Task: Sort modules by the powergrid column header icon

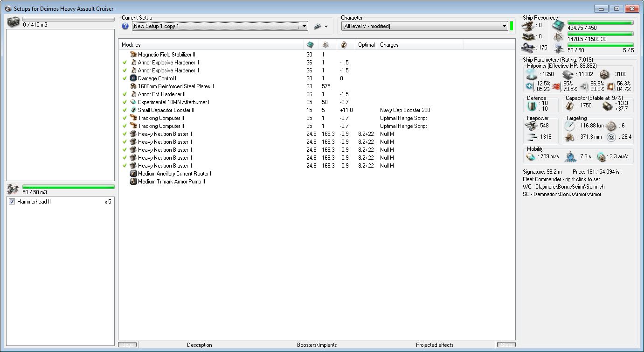Action: 325,44
